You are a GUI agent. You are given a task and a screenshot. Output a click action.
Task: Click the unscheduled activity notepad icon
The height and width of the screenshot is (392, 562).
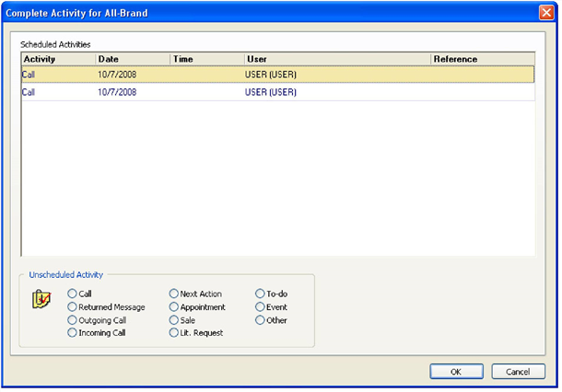point(40,298)
